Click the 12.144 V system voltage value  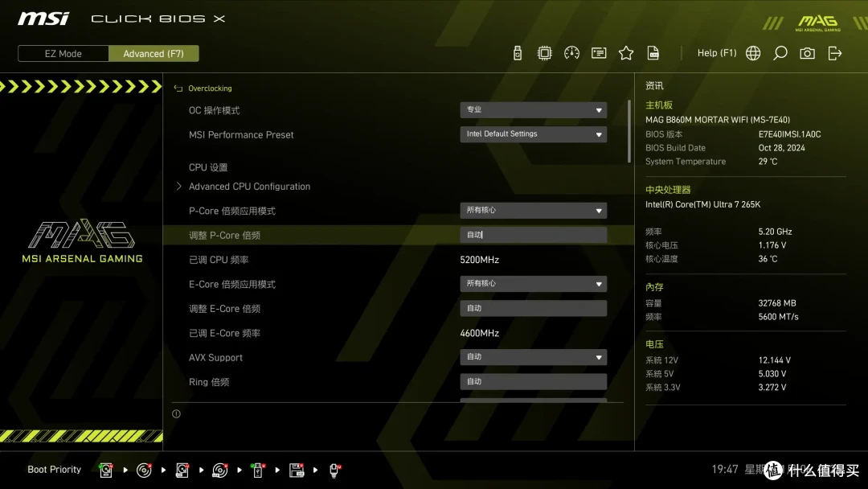tap(775, 360)
